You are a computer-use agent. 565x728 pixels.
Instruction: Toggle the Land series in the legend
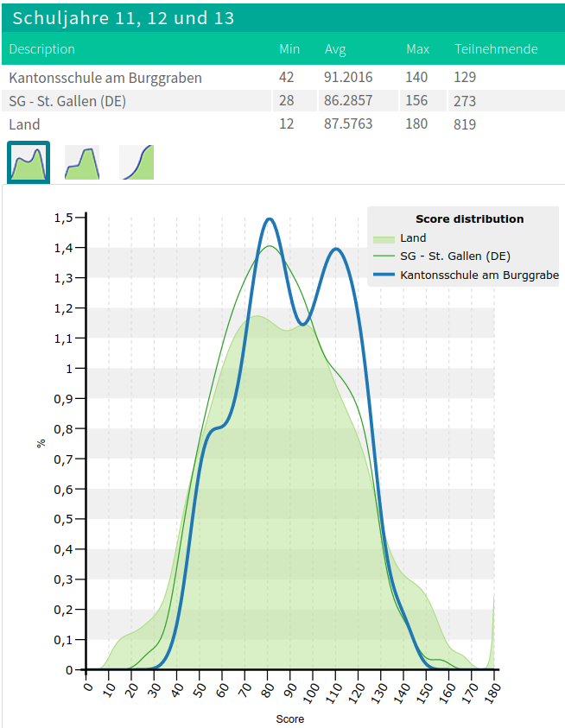pyautogui.click(x=413, y=238)
